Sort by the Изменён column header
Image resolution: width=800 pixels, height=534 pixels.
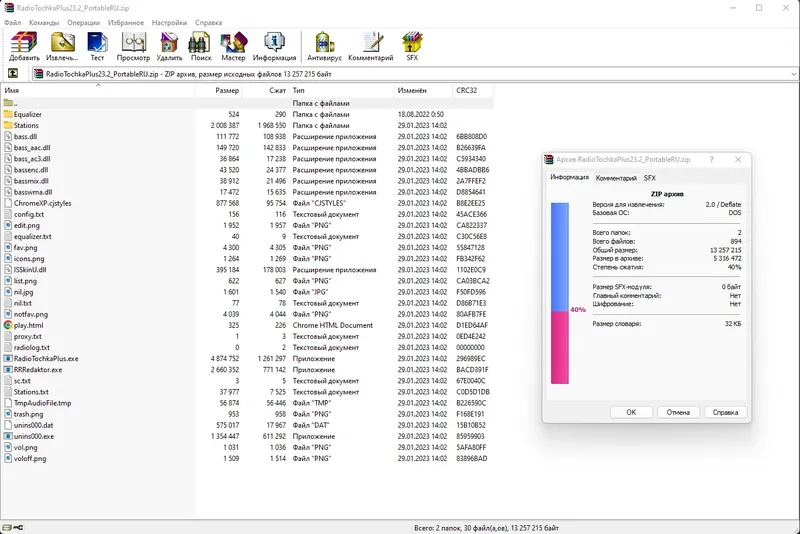click(423, 90)
